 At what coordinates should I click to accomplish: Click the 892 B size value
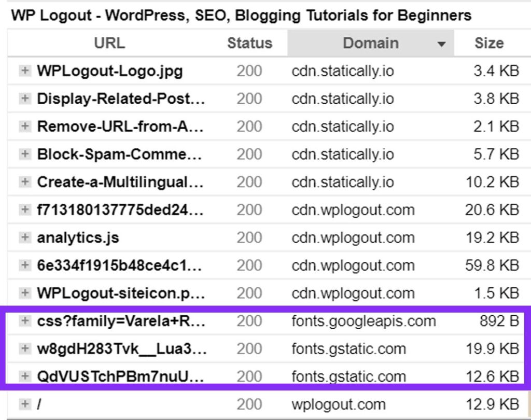click(x=499, y=321)
